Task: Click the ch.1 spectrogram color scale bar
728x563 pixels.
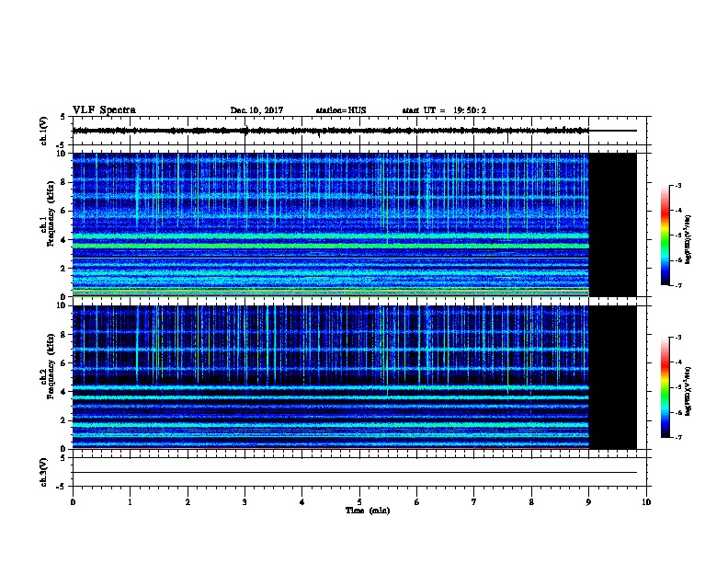Action: point(665,236)
